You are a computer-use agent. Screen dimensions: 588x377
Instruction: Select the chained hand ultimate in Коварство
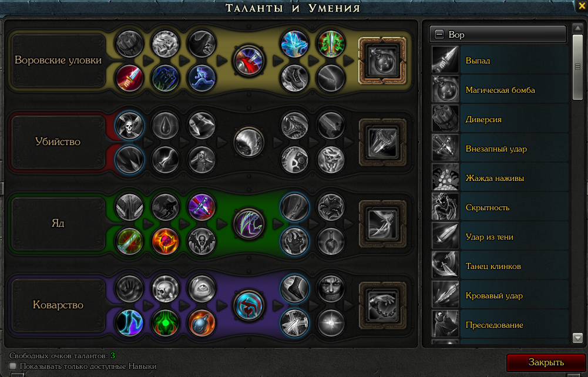click(382, 305)
